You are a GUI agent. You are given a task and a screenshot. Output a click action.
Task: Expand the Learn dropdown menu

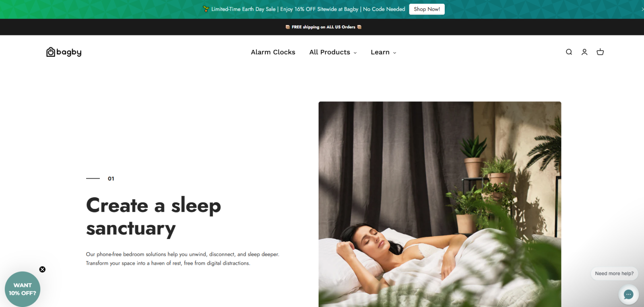pos(383,52)
